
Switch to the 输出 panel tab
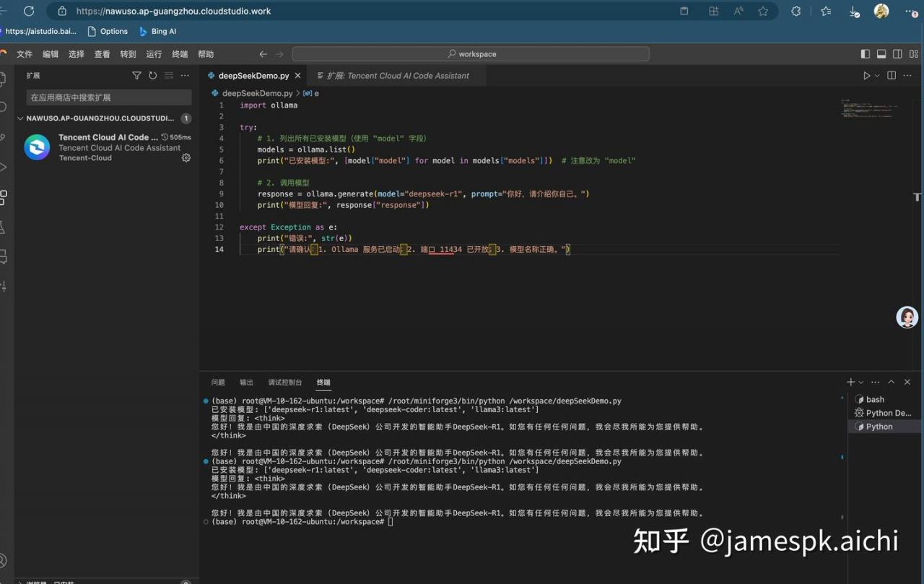click(x=247, y=383)
